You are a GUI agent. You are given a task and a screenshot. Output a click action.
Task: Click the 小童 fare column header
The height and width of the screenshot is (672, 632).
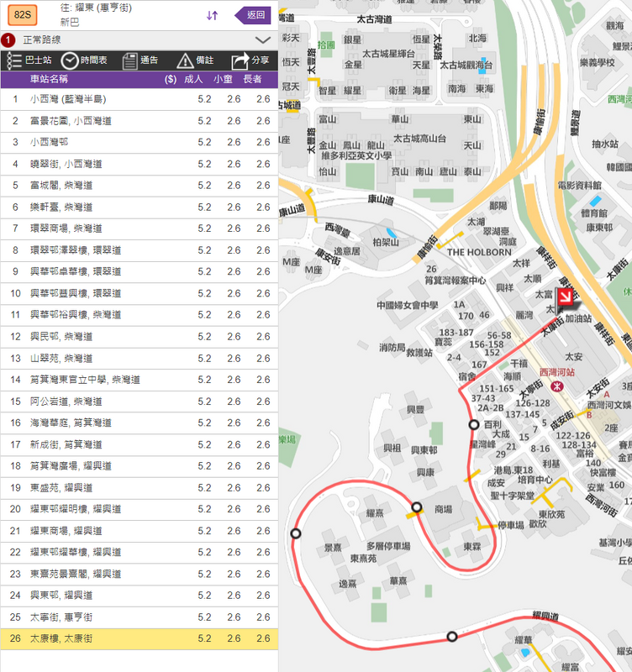point(223,79)
